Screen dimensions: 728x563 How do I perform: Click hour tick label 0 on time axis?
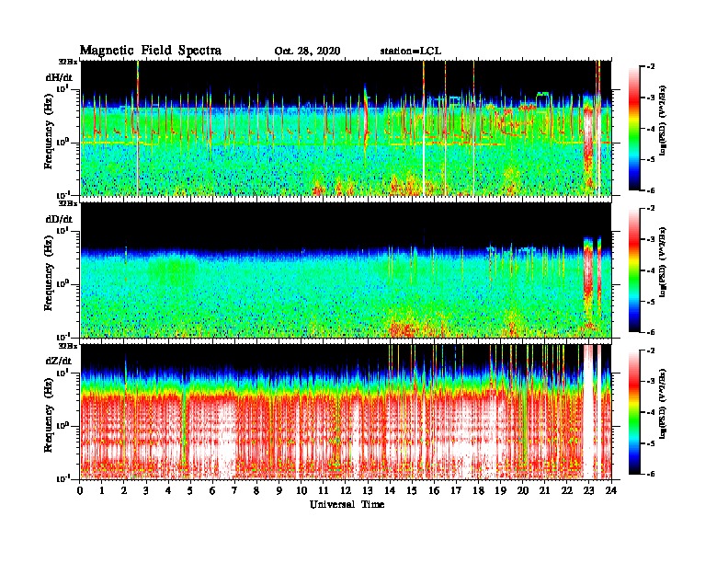click(80, 490)
